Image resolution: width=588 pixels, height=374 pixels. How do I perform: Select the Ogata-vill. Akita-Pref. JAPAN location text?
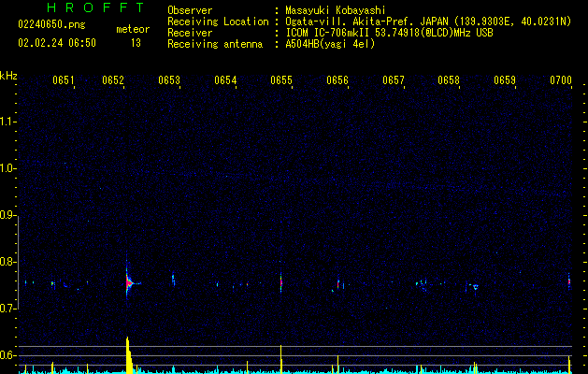click(428, 22)
